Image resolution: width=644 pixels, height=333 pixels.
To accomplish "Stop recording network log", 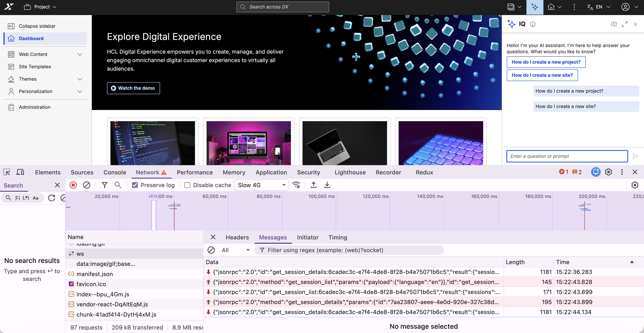I will (73, 185).
